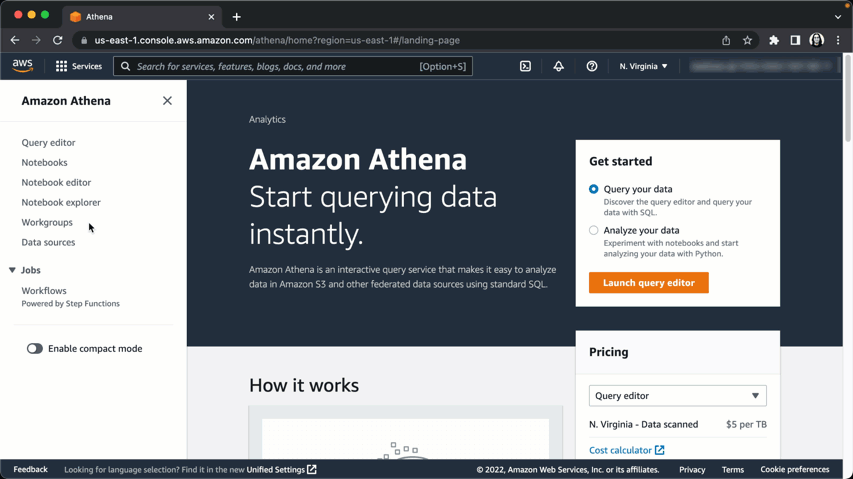The height and width of the screenshot is (479, 853).
Task: Open Notebooks in the sidebar
Action: tap(45, 163)
